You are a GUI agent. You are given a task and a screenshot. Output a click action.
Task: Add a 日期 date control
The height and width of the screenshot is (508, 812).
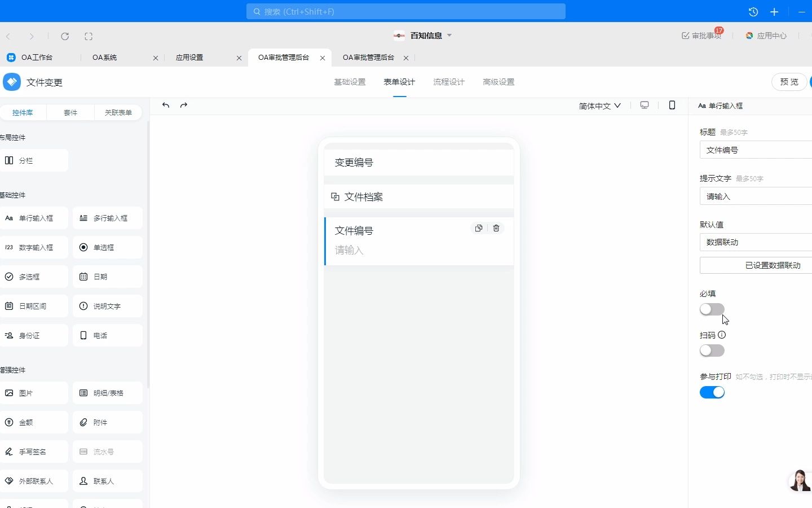[x=106, y=277]
